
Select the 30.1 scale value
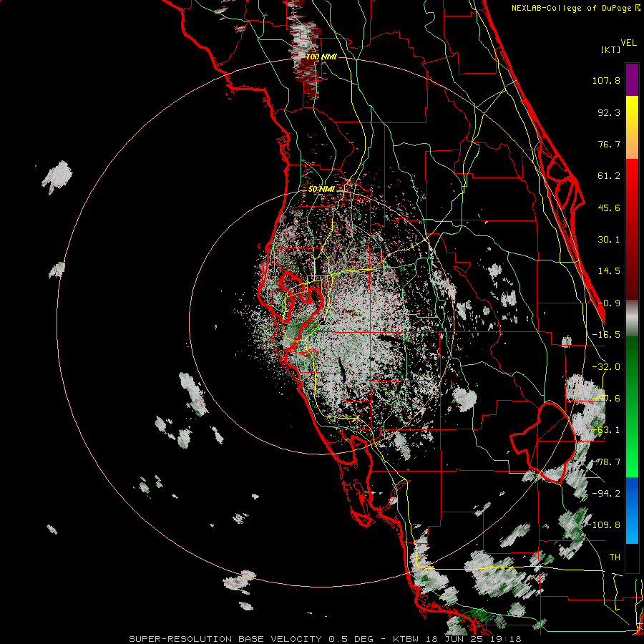[609, 240]
